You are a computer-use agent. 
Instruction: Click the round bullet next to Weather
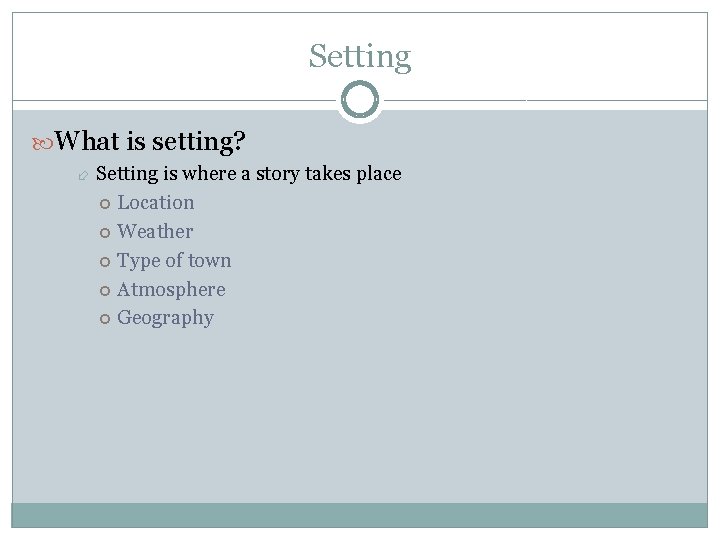coord(106,232)
